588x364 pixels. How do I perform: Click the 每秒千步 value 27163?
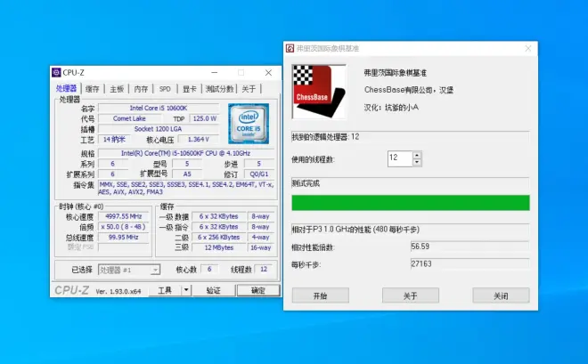[x=470, y=263]
